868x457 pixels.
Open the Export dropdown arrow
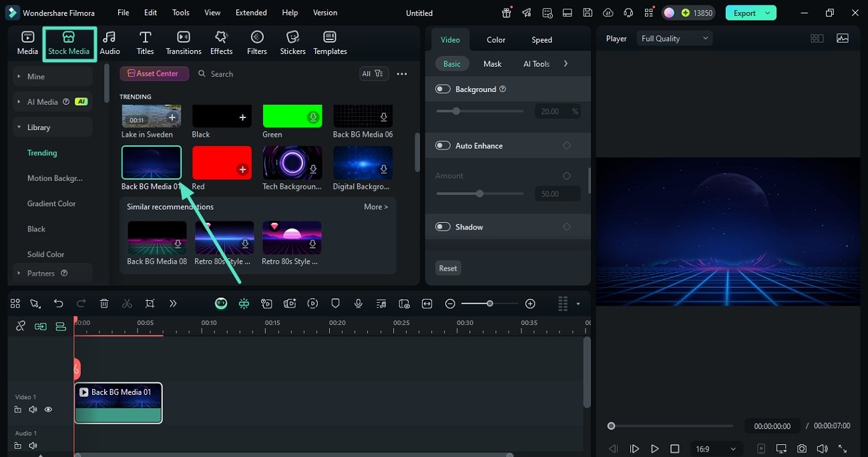[768, 13]
